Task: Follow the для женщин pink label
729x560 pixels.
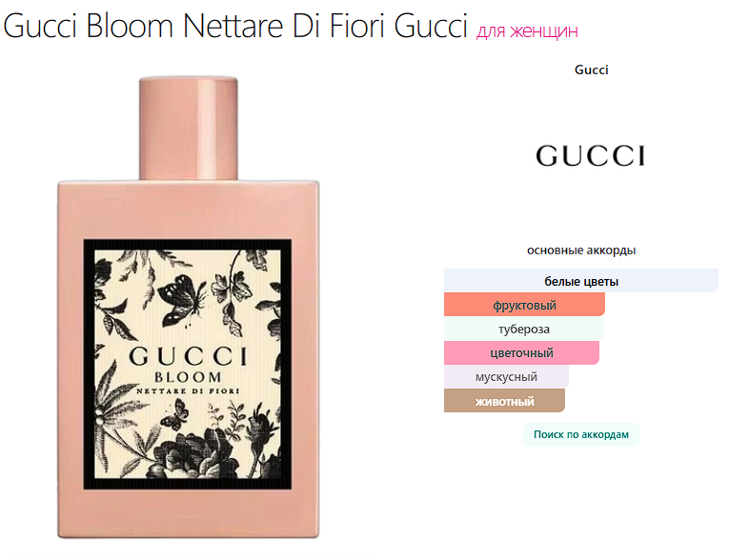Action: (527, 30)
